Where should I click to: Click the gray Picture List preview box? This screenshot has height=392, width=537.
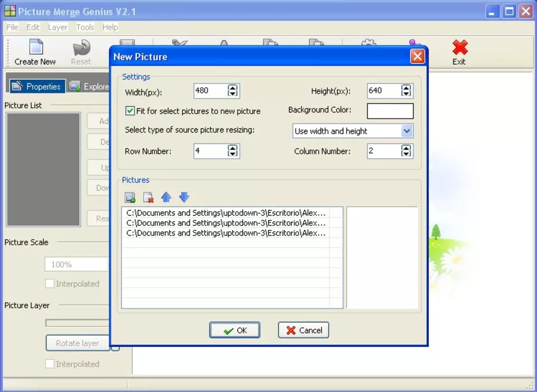click(x=44, y=170)
